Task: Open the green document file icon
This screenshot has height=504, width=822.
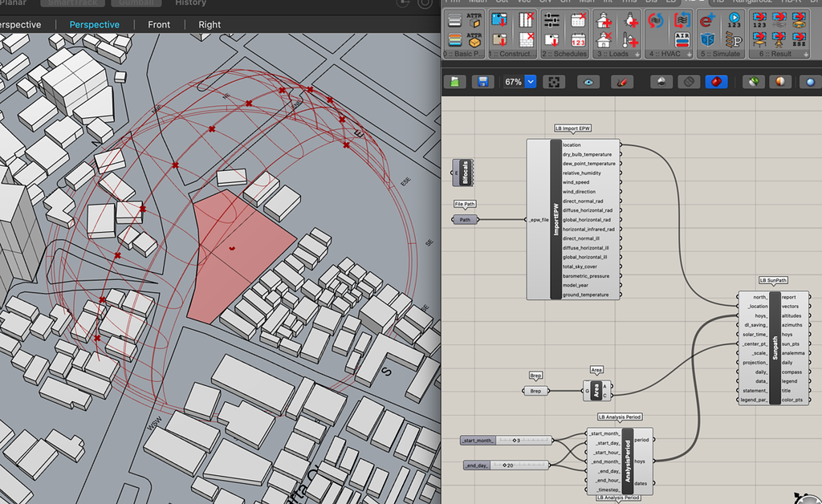Action: [455, 82]
